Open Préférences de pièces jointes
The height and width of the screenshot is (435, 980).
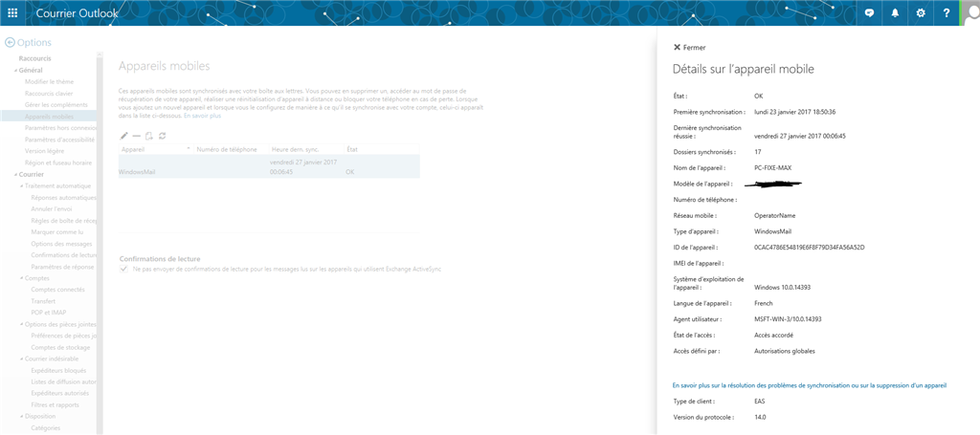point(63,336)
